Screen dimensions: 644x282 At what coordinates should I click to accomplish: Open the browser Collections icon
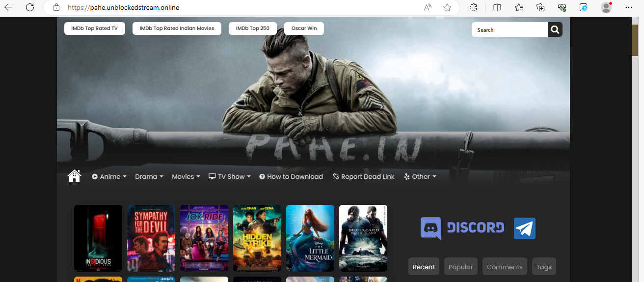tap(540, 7)
